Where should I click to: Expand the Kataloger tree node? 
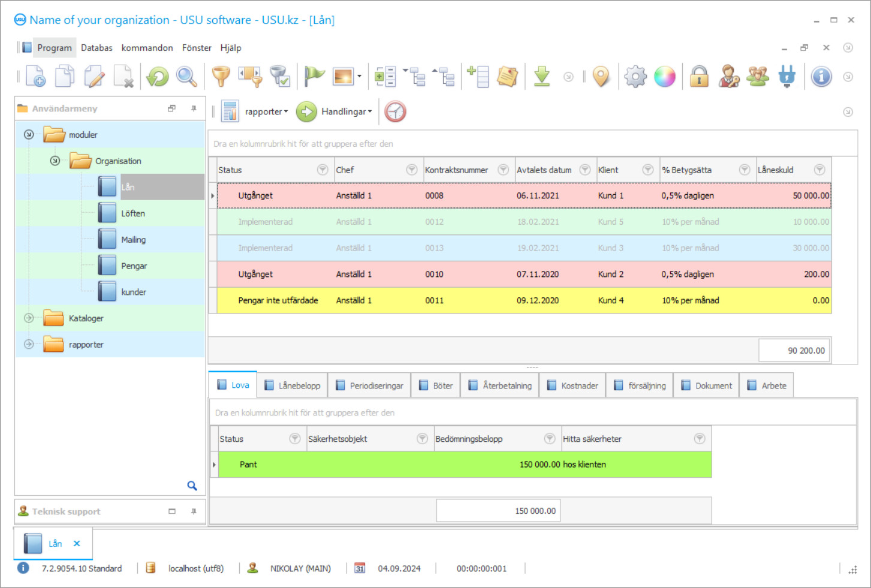(x=29, y=318)
